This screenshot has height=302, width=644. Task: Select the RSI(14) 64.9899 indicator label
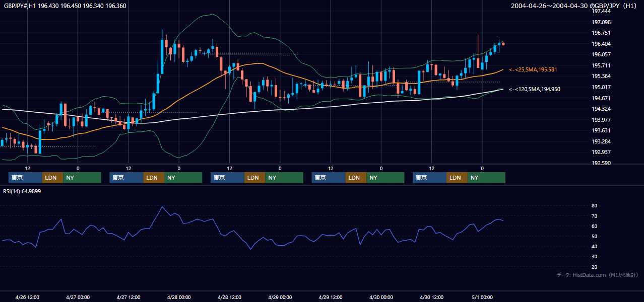click(x=22, y=192)
